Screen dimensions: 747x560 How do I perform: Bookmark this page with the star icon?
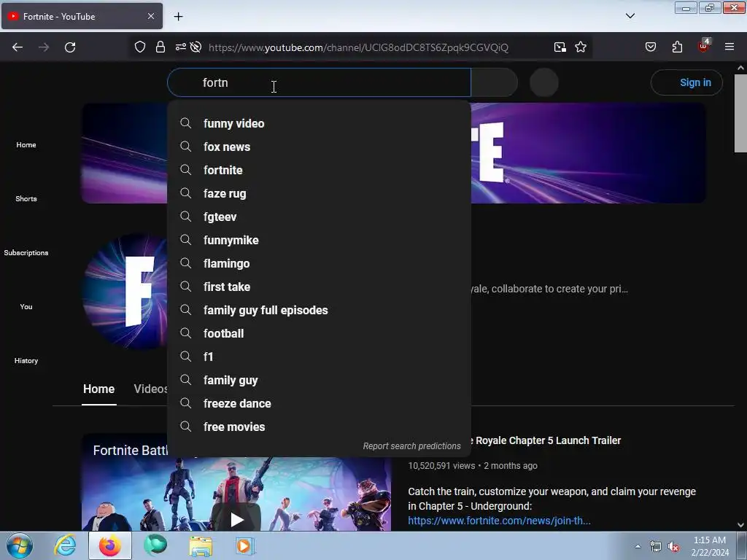pos(581,47)
